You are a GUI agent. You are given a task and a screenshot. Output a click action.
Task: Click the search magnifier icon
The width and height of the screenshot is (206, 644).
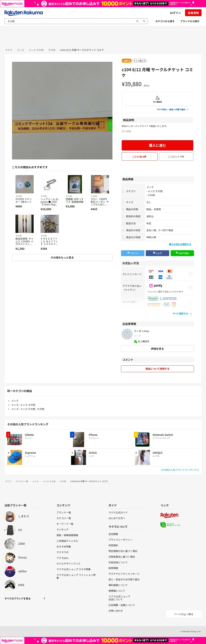coord(144,21)
